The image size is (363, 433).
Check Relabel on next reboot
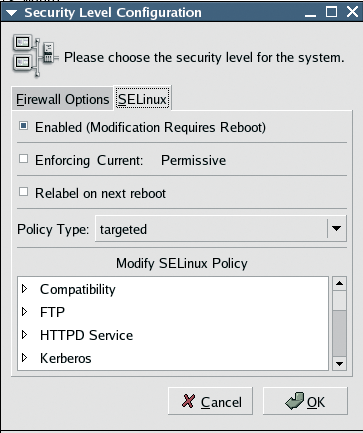pos(23,192)
